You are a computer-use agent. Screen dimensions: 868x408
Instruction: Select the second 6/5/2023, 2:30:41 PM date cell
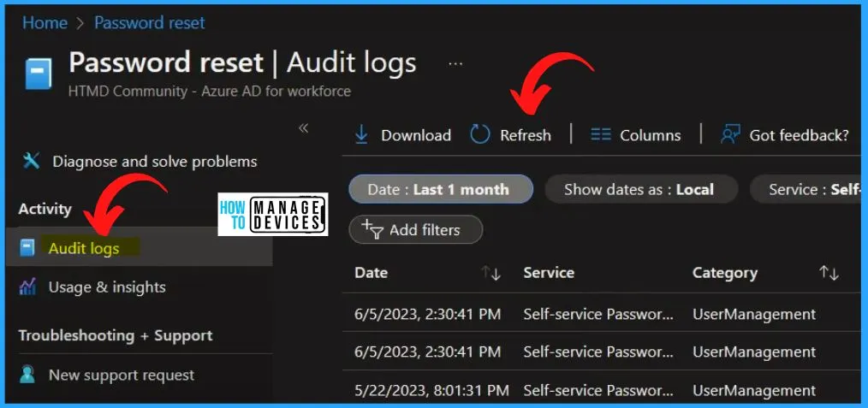click(427, 352)
